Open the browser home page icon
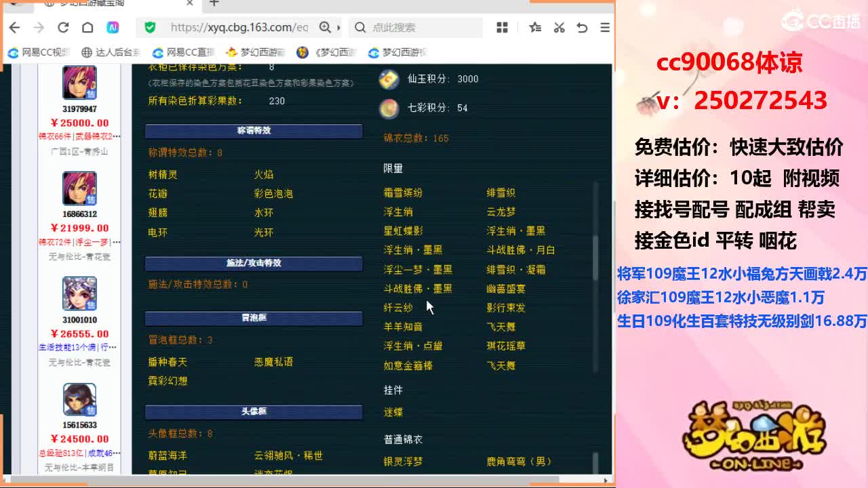The image size is (868, 488). (87, 27)
